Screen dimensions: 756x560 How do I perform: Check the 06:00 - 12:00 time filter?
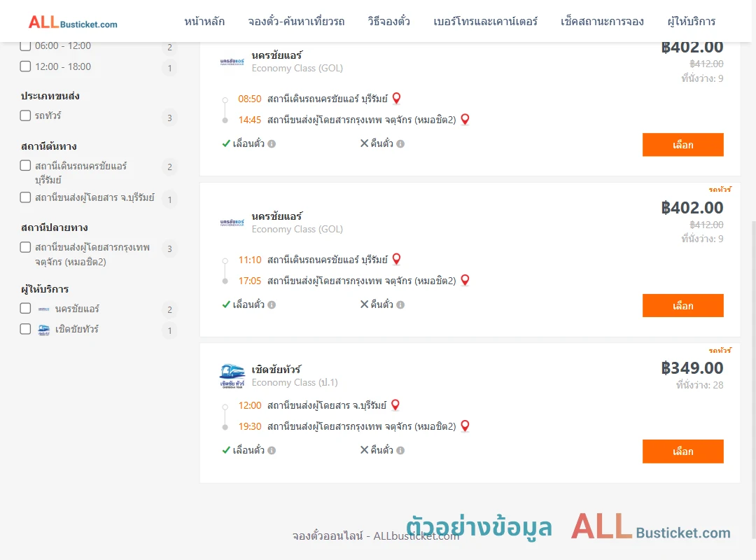coord(26,45)
